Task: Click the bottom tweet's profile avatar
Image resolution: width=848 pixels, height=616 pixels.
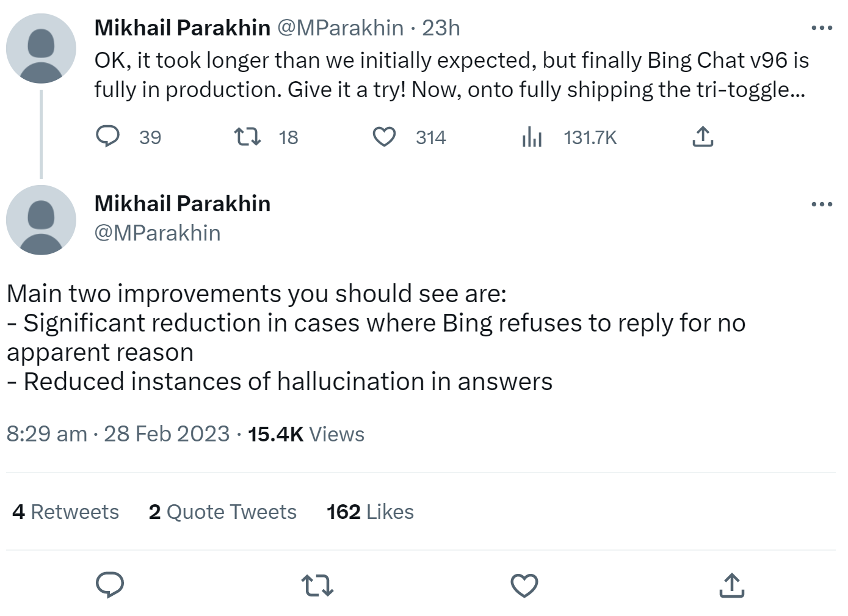Action: [40, 219]
